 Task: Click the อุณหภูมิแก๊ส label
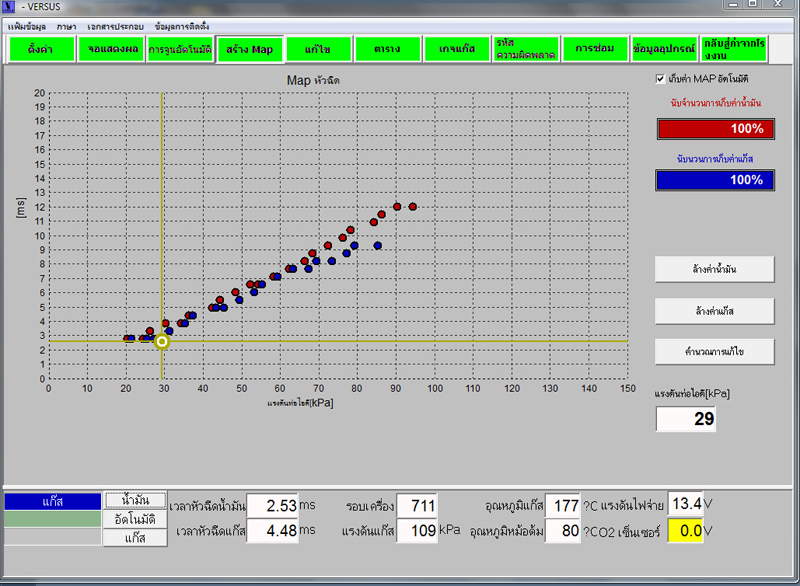point(514,506)
